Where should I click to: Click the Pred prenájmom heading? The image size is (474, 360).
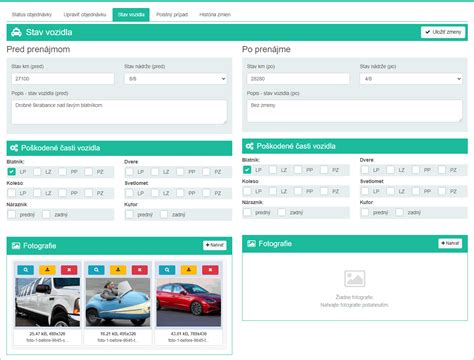(x=38, y=49)
